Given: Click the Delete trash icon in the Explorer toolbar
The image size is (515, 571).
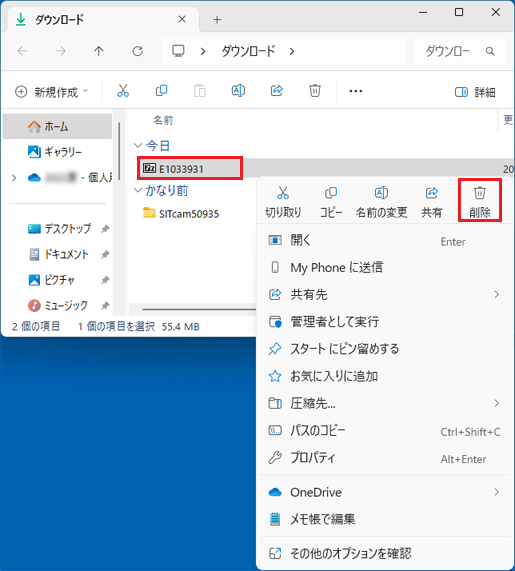Looking at the screenshot, I should (x=315, y=91).
